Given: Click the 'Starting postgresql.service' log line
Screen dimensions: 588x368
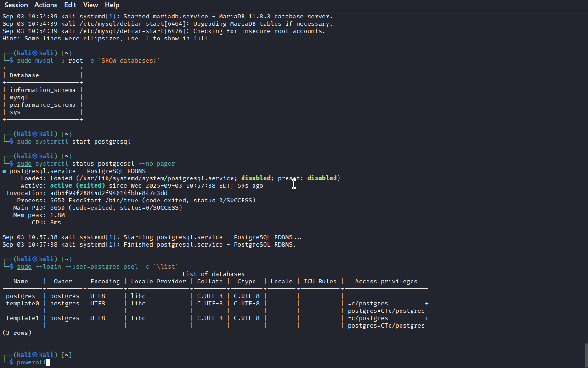Looking at the screenshot, I should click(152, 237).
